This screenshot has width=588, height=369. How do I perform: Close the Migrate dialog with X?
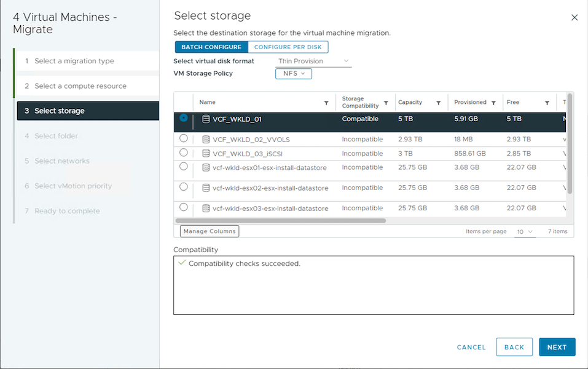574,18
